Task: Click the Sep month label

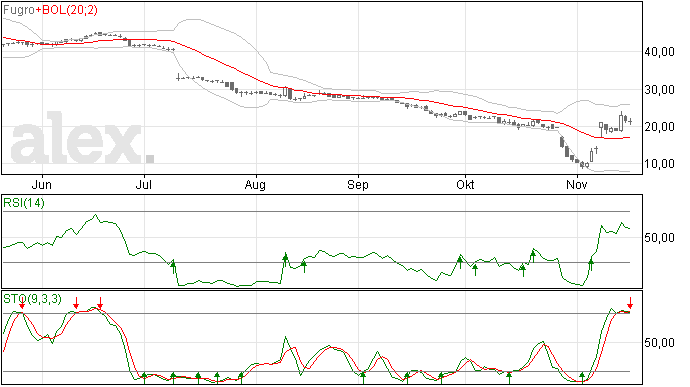Action: point(358,185)
